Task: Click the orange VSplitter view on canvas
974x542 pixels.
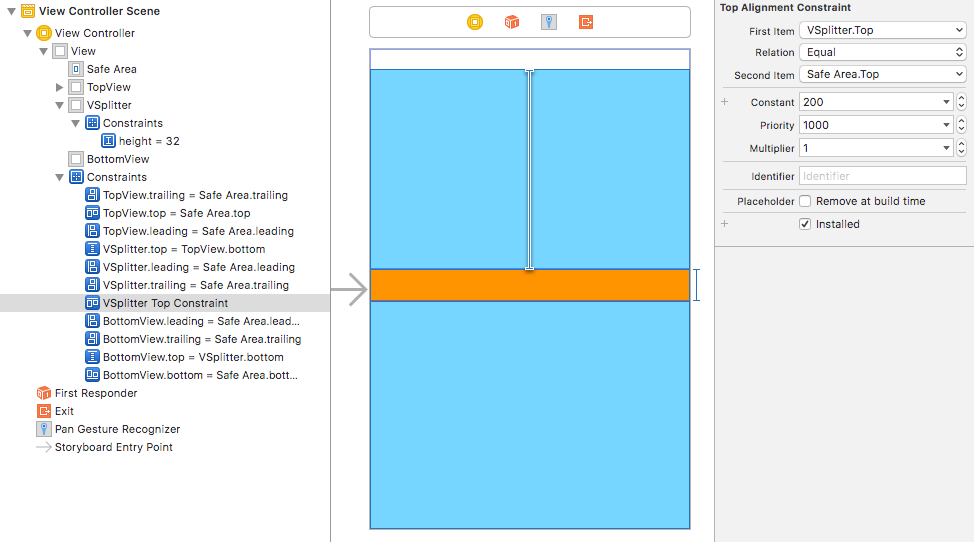Action: [530, 285]
